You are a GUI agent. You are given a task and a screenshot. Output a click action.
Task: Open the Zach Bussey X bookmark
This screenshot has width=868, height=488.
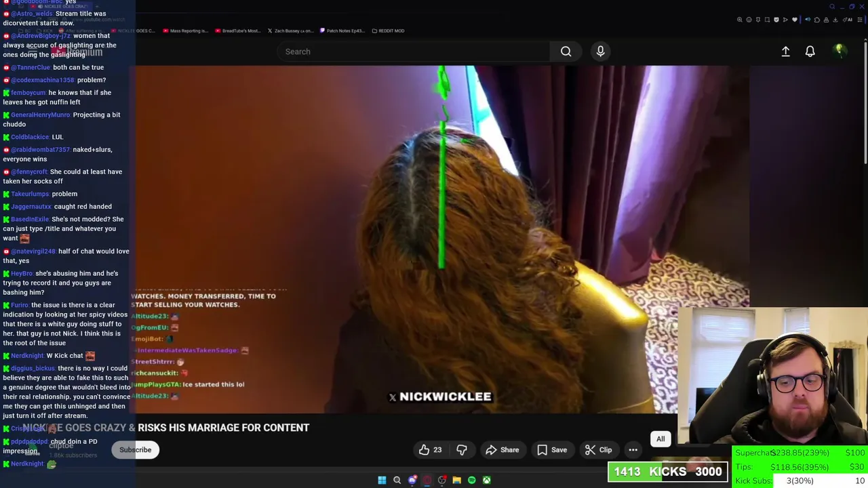(x=290, y=30)
